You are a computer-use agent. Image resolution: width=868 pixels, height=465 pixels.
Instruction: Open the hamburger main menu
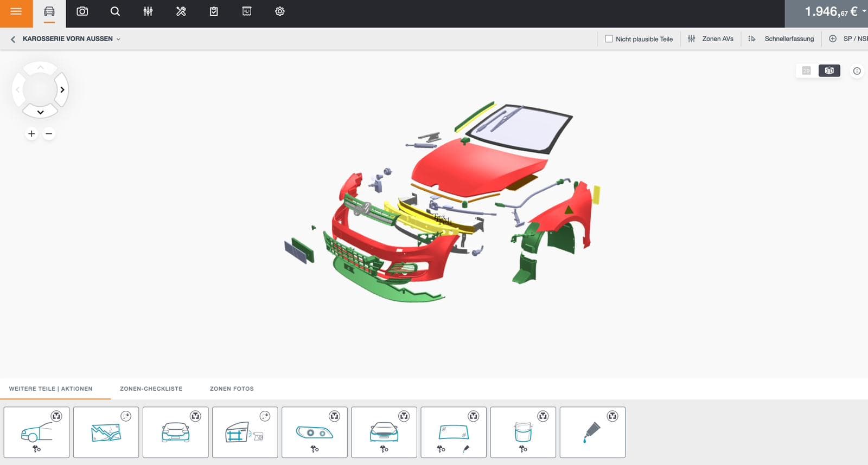coord(16,12)
